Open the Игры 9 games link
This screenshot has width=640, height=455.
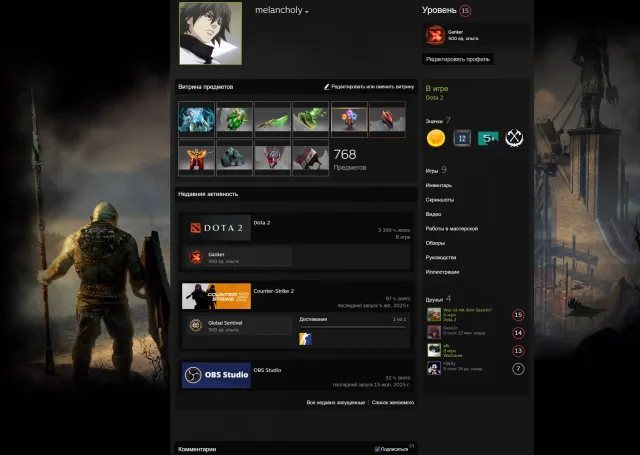(x=436, y=170)
